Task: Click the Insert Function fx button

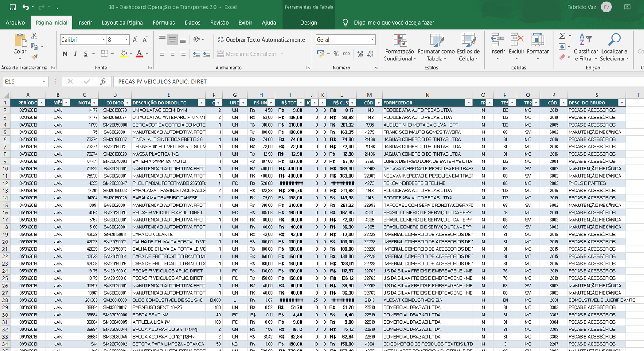Action: click(x=103, y=81)
